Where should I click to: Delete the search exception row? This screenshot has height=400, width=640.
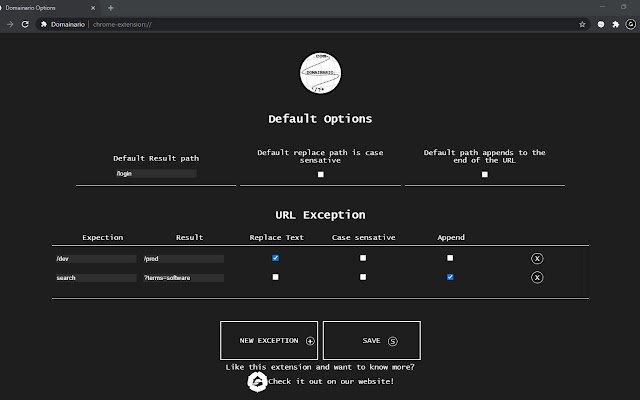coord(537,278)
